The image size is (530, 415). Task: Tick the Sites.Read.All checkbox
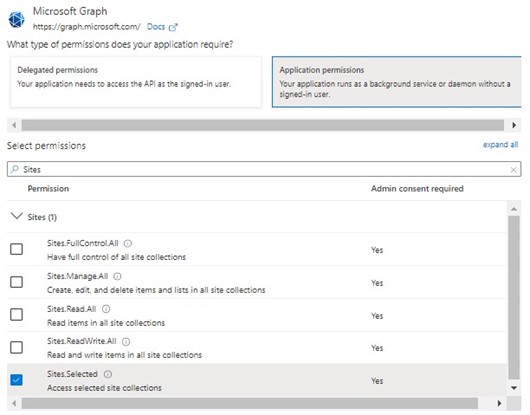17,314
